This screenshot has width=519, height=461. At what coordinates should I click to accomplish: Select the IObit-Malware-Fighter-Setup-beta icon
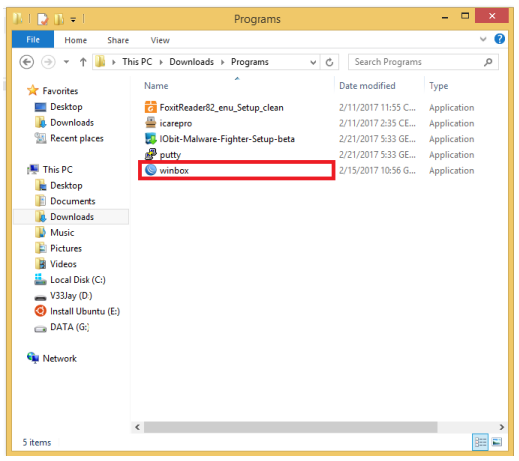151,139
